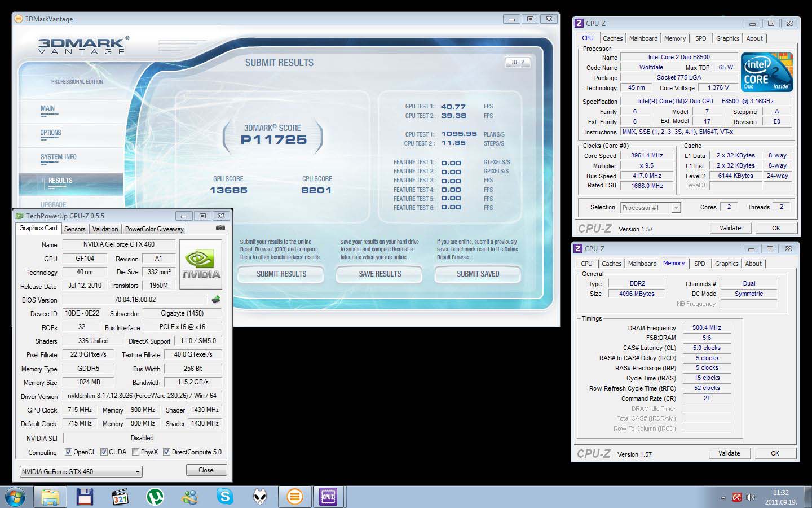Image resolution: width=812 pixels, height=508 pixels.
Task: Open SPD tab in top CPU-Z window
Action: click(700, 38)
